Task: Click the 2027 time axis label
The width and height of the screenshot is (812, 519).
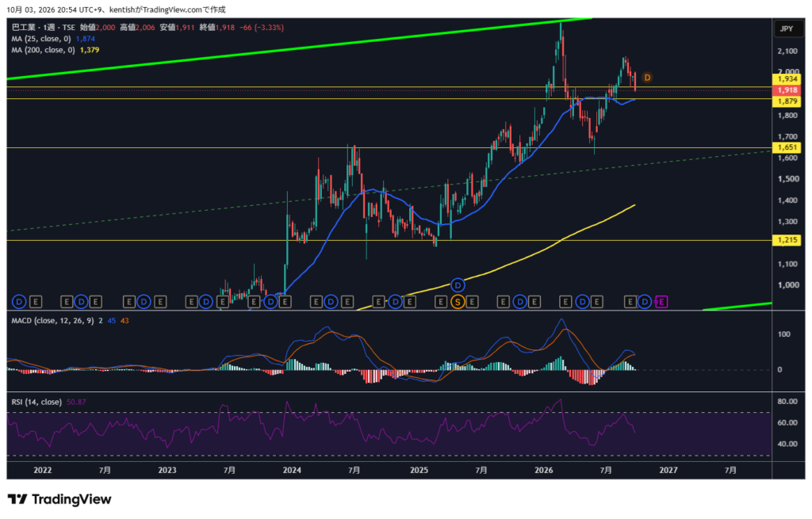Action: [x=668, y=471]
